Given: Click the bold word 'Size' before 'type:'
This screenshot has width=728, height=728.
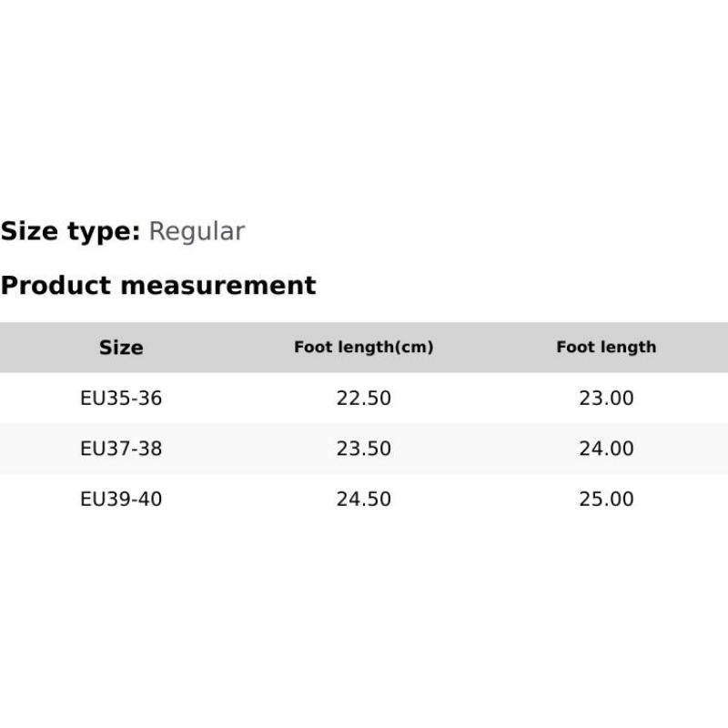Looking at the screenshot, I should click(x=30, y=231).
